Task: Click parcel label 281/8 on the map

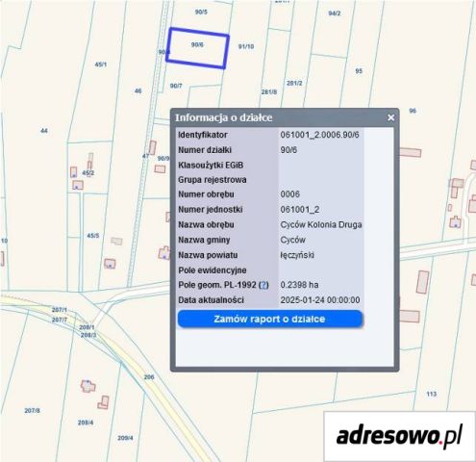Action: coord(269,92)
